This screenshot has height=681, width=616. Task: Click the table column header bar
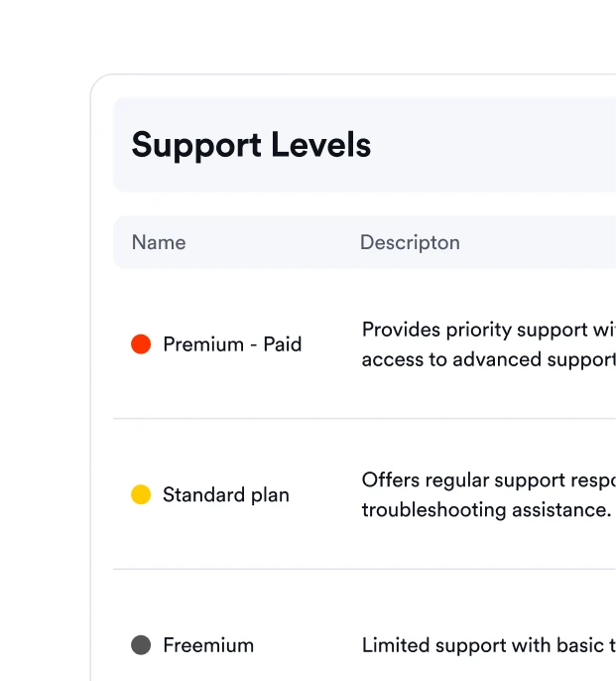tap(365, 242)
